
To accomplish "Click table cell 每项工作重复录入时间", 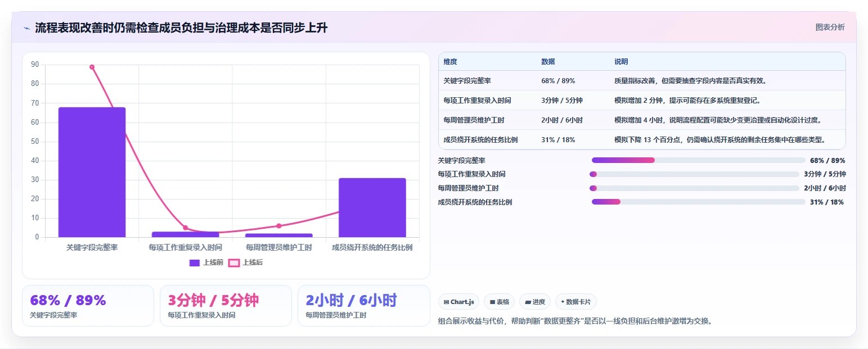I will coord(477,101).
